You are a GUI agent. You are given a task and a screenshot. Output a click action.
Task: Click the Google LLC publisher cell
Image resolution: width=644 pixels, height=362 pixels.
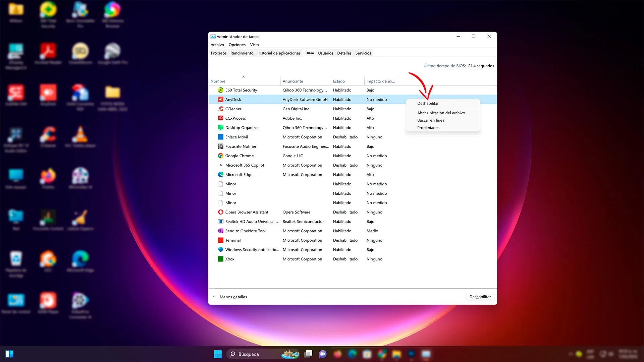(x=293, y=156)
